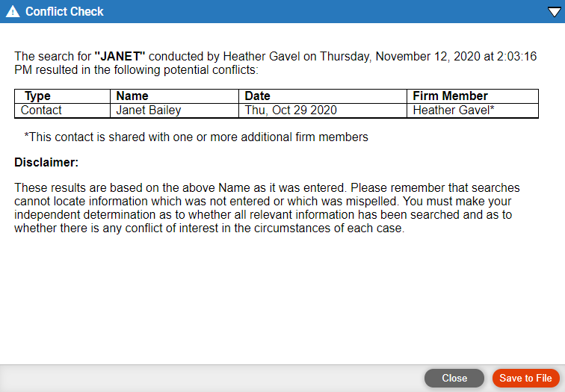Click the bold "JANET" search term
The image size is (565, 392).
click(x=120, y=57)
